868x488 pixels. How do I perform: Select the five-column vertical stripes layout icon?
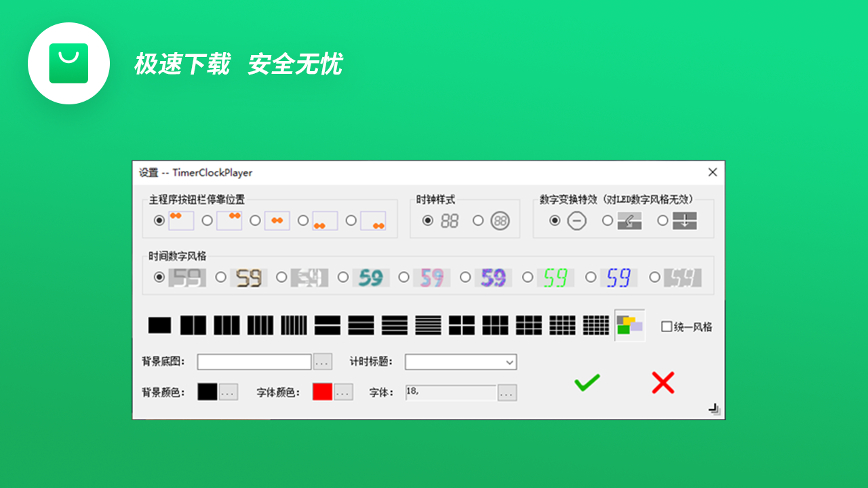click(294, 326)
